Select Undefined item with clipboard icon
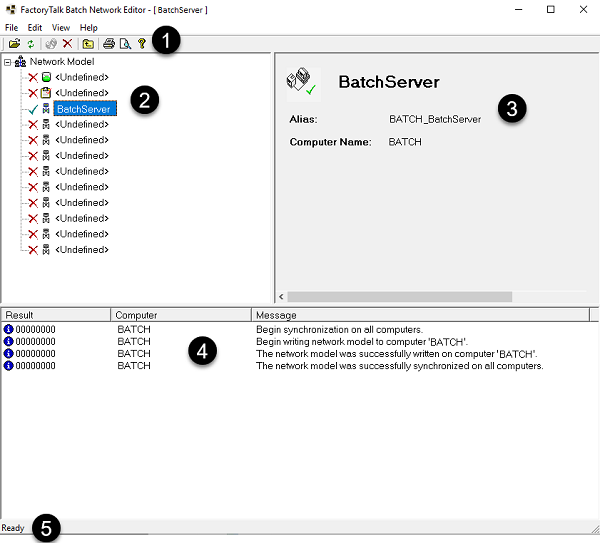The image size is (600, 543). click(x=82, y=93)
